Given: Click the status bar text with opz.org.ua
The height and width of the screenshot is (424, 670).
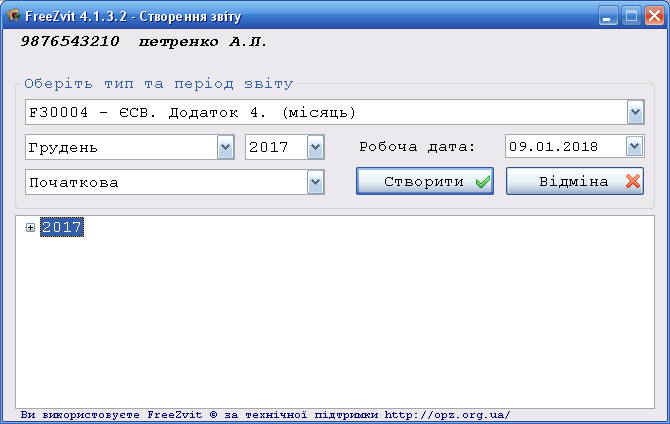Looking at the screenshot, I should 265,415.
